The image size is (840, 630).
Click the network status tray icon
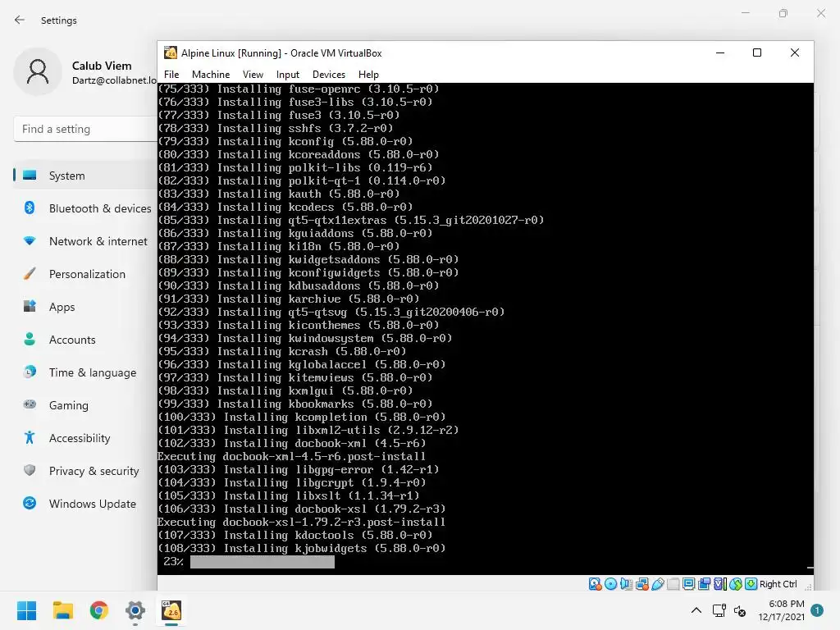pyautogui.click(x=719, y=610)
